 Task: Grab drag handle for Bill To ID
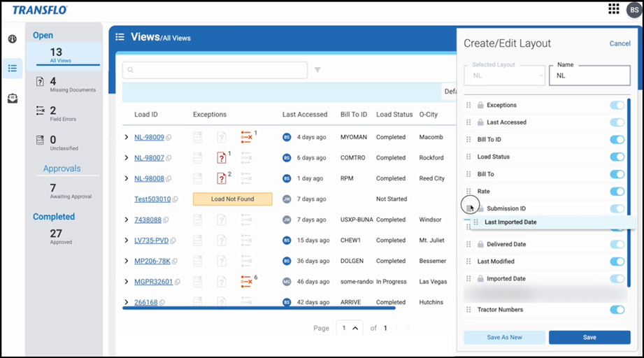pyautogui.click(x=468, y=140)
